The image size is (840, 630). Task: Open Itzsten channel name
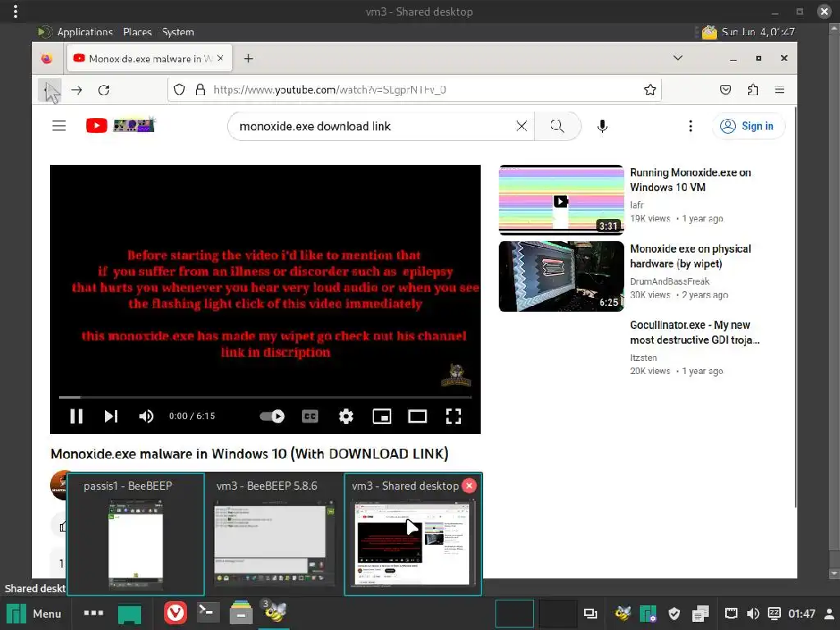[643, 358]
